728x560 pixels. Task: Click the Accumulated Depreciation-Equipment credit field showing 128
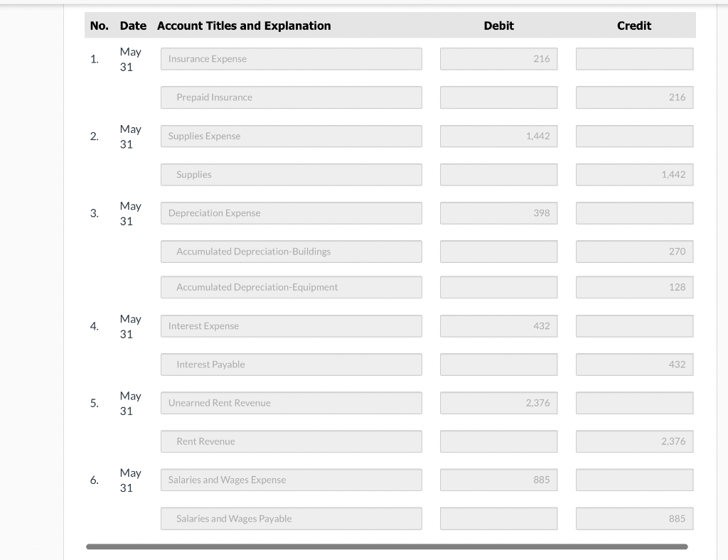click(x=633, y=287)
